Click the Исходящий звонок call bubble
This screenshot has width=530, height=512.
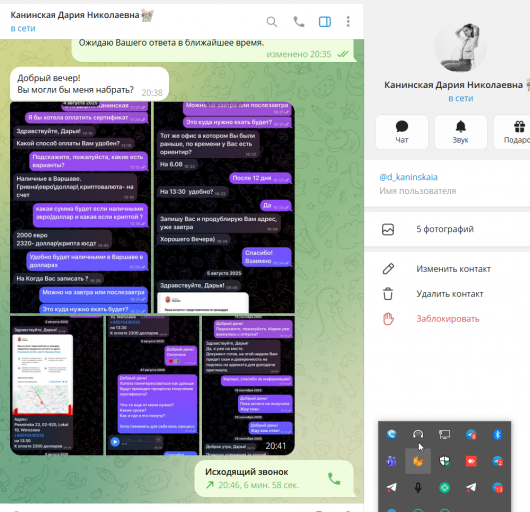pyautogui.click(x=275, y=479)
